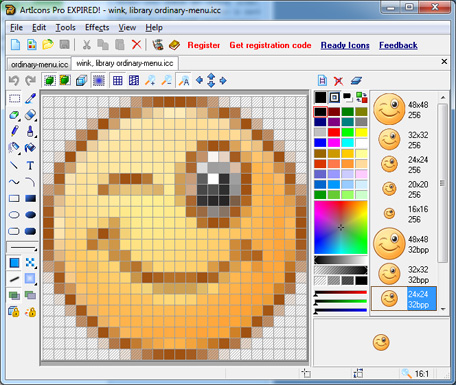The width and height of the screenshot is (456, 385).
Task: Pick the color picker eyedropper tool
Action: pyautogui.click(x=30, y=98)
